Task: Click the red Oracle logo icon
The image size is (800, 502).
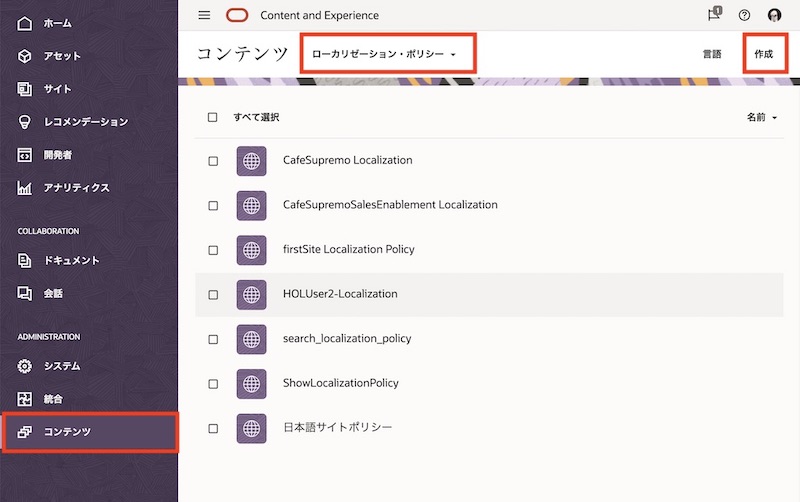Action: point(237,15)
